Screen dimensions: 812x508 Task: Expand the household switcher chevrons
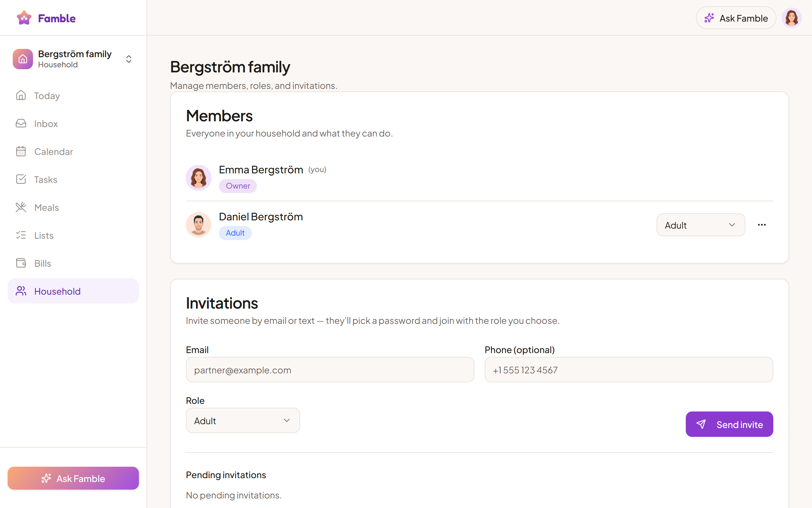pyautogui.click(x=128, y=59)
